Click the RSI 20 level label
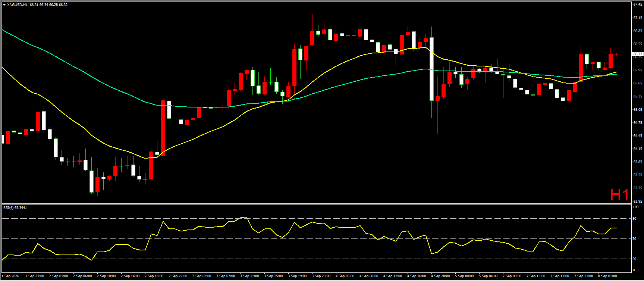The width and height of the screenshot is (644, 281). pos(635,259)
